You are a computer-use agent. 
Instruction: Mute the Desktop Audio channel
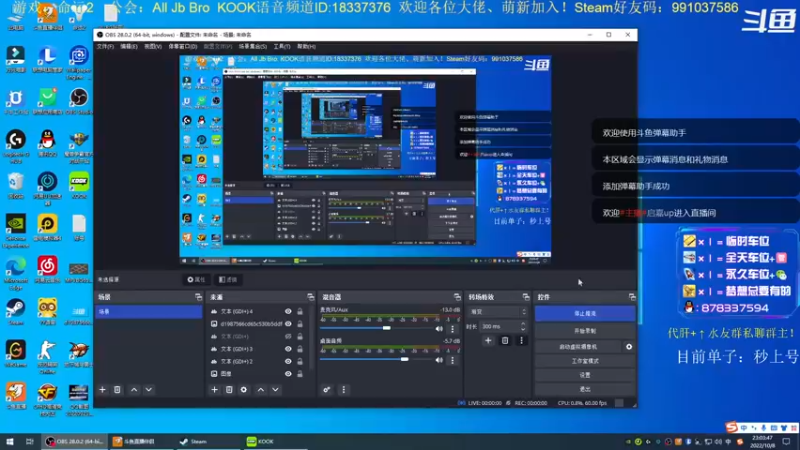coord(439,360)
